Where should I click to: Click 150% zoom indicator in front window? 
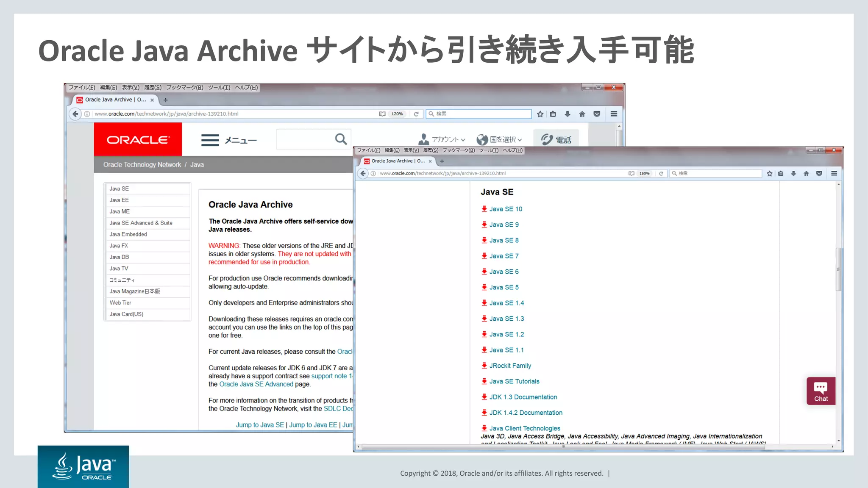644,173
